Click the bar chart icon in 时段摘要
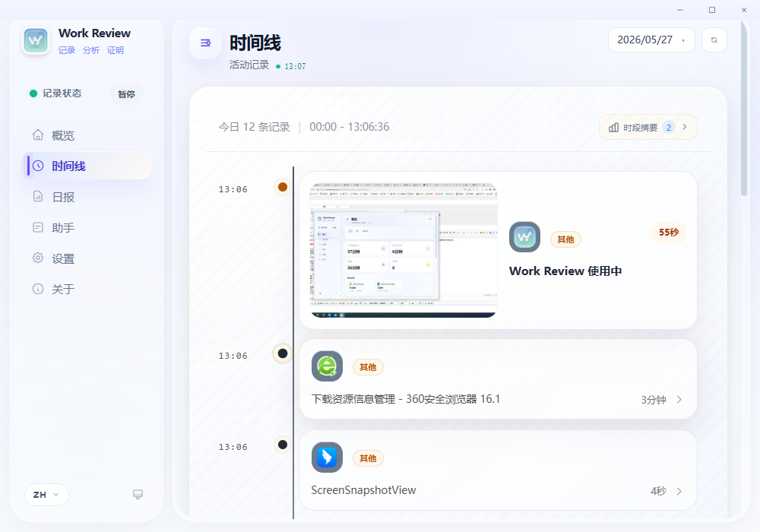760x532 pixels. [x=613, y=128]
